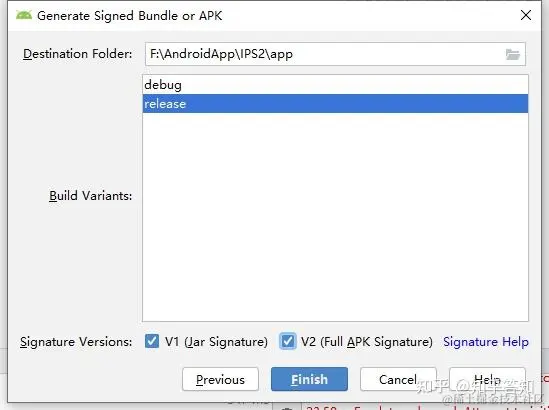Click the V1 (Jar Signature) label text
Viewport: 549px width, 410px height.
tap(216, 342)
